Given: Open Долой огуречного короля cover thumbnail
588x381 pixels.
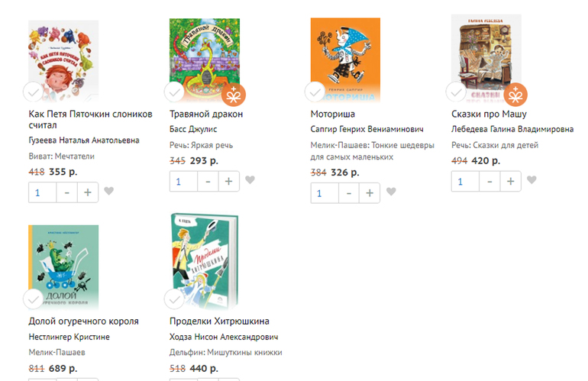Looking at the screenshot, I should 63,267.
